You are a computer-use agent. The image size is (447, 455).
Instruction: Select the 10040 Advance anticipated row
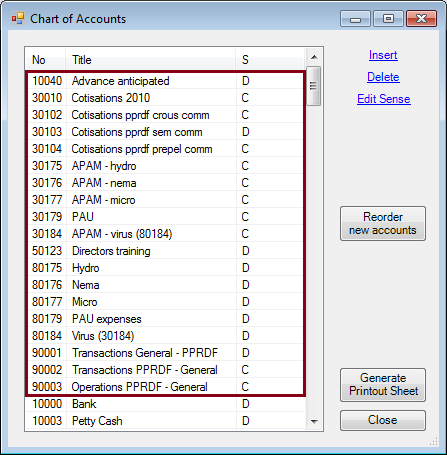point(166,81)
